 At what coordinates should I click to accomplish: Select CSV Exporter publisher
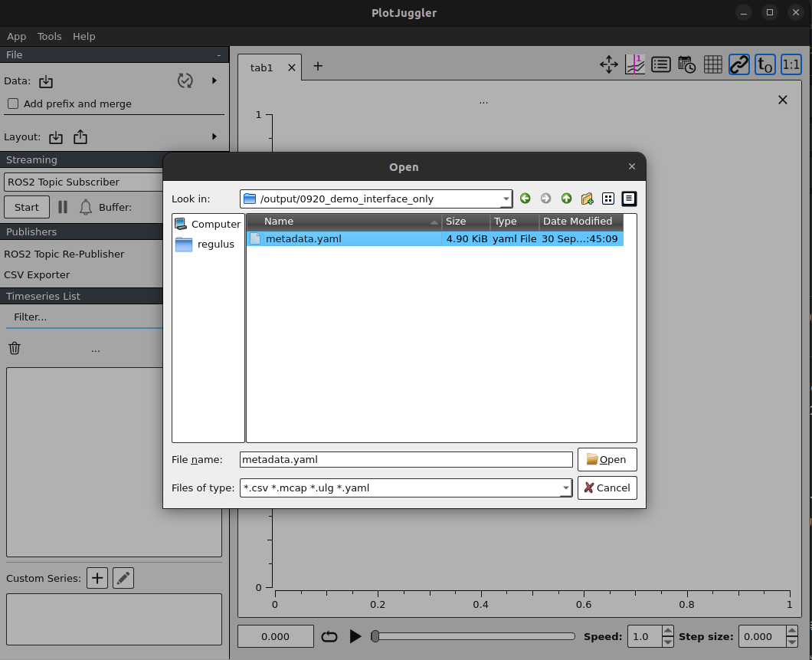coord(37,274)
